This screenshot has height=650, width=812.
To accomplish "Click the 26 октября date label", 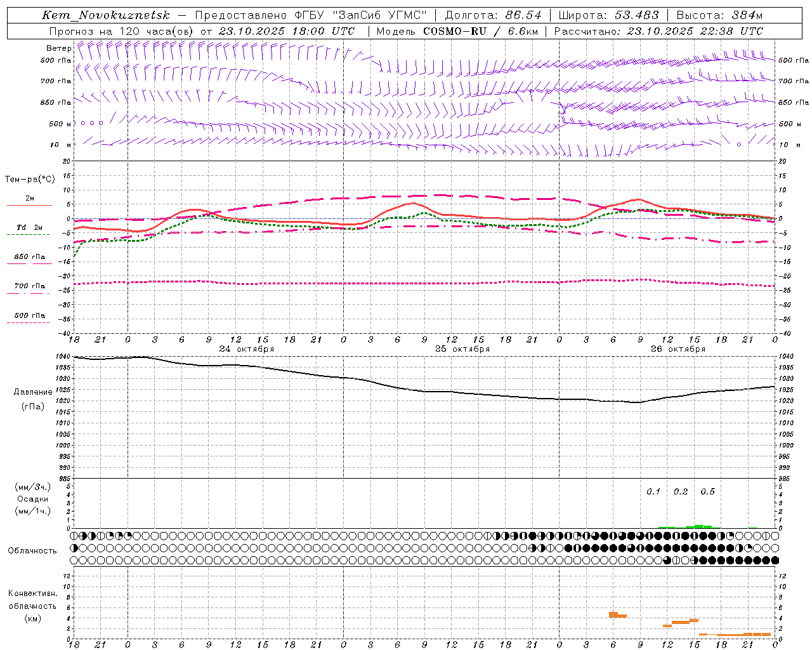I will coord(678,348).
